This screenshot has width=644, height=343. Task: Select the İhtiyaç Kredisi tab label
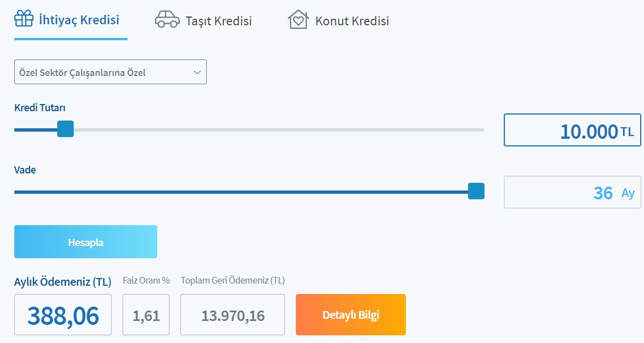[x=79, y=20]
